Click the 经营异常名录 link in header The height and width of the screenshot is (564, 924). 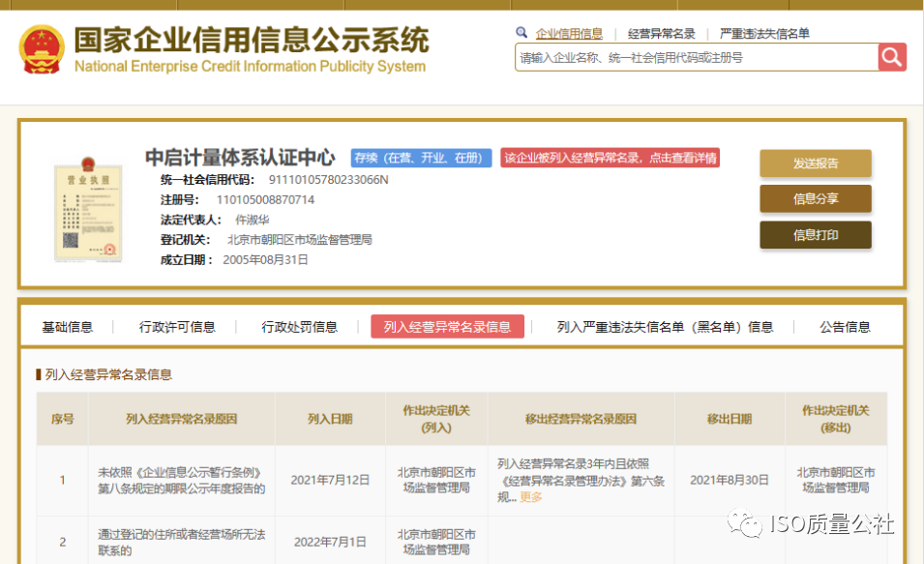[659, 32]
